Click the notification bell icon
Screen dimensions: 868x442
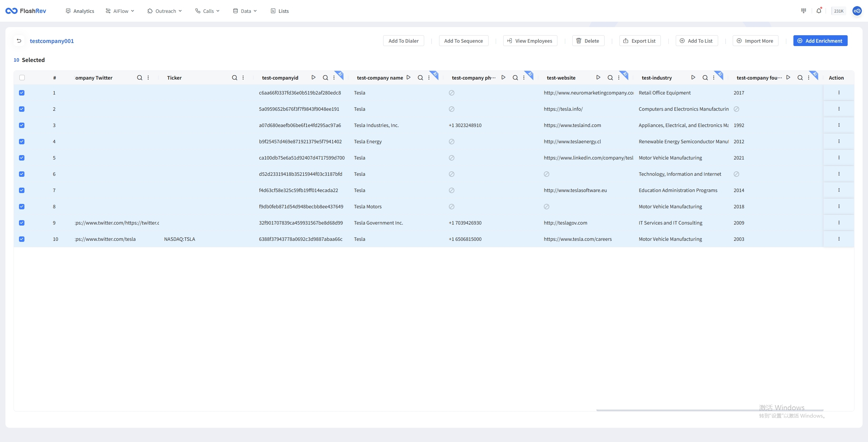point(819,11)
